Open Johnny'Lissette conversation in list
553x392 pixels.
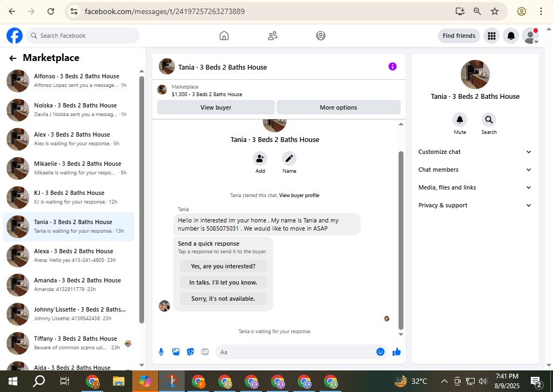(x=69, y=314)
